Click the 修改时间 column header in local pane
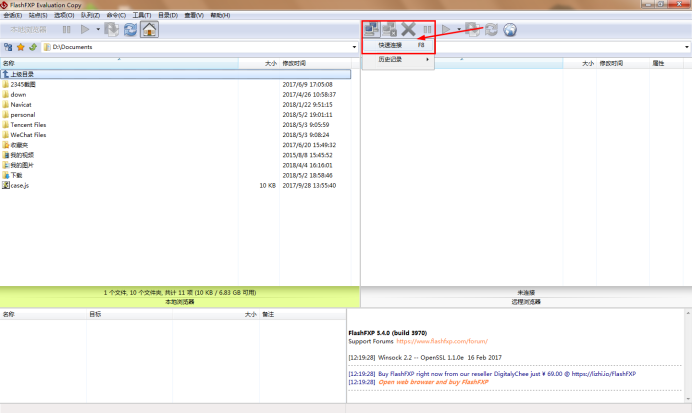Screen dimensions: 693x413 coord(294,64)
